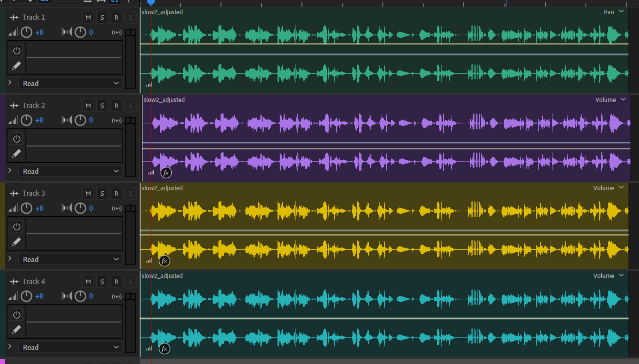The image size is (639, 364).
Task: Solo Track 2
Action: pos(102,105)
